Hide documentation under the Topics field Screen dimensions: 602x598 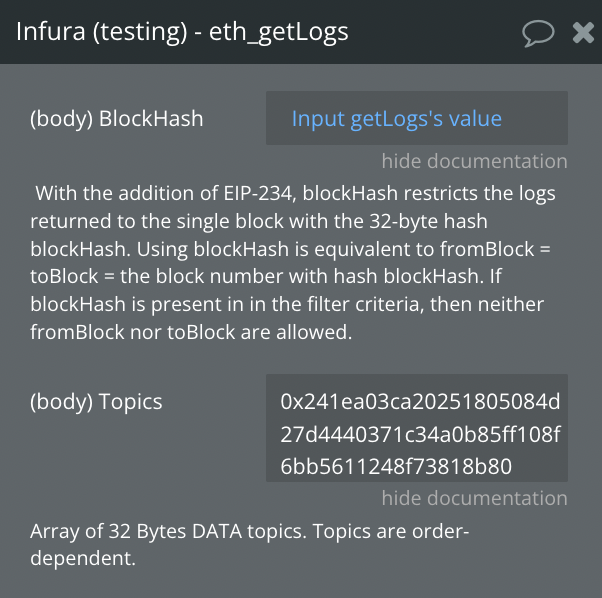click(474, 498)
